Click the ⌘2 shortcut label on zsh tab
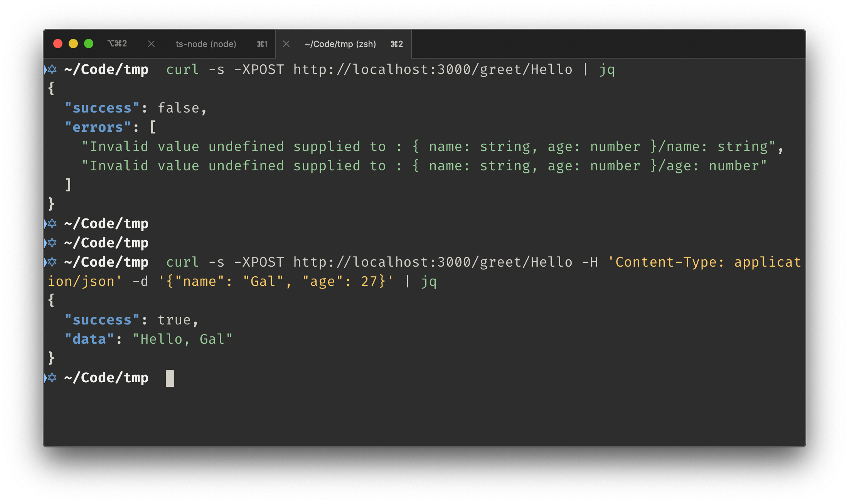Viewport: 849px width, 504px height. click(x=397, y=44)
